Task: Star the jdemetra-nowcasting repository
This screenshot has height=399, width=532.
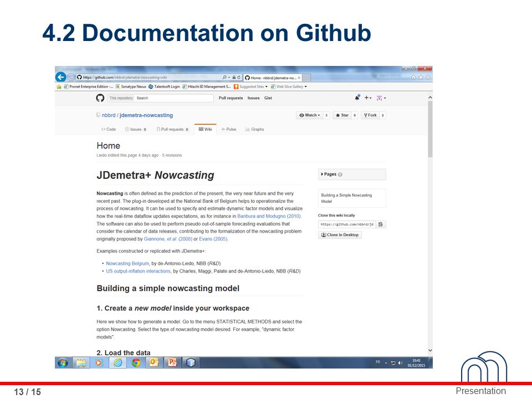Action: tap(342, 115)
